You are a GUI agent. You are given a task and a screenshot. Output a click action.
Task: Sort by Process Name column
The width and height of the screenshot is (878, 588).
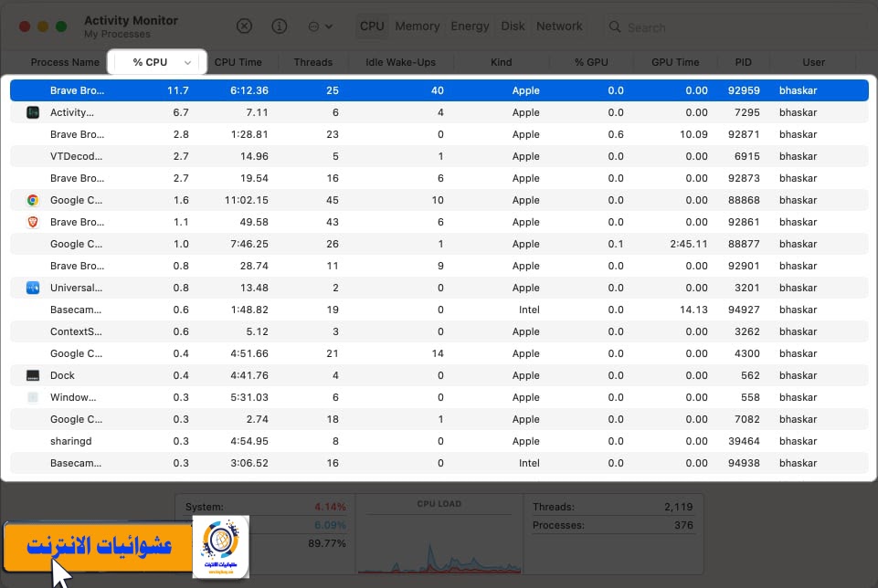(x=65, y=62)
